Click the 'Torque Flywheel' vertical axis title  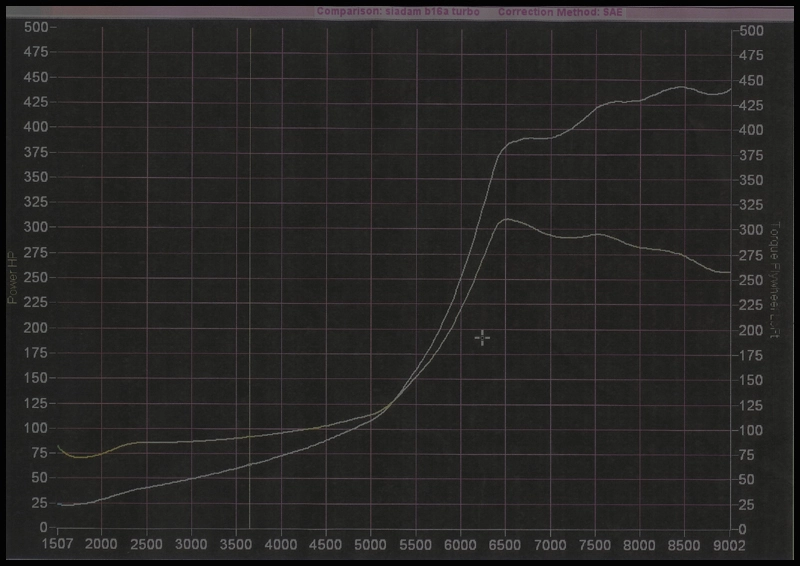pyautogui.click(x=774, y=280)
